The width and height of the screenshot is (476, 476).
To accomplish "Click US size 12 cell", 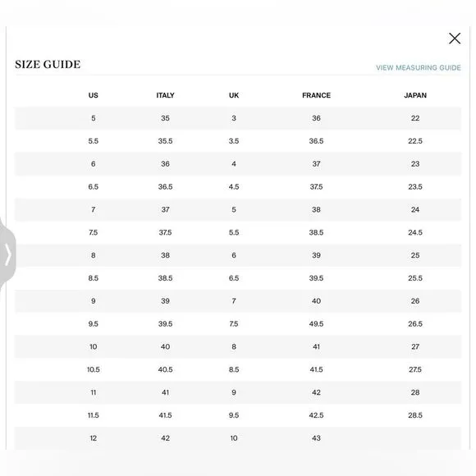I will pos(94,438).
